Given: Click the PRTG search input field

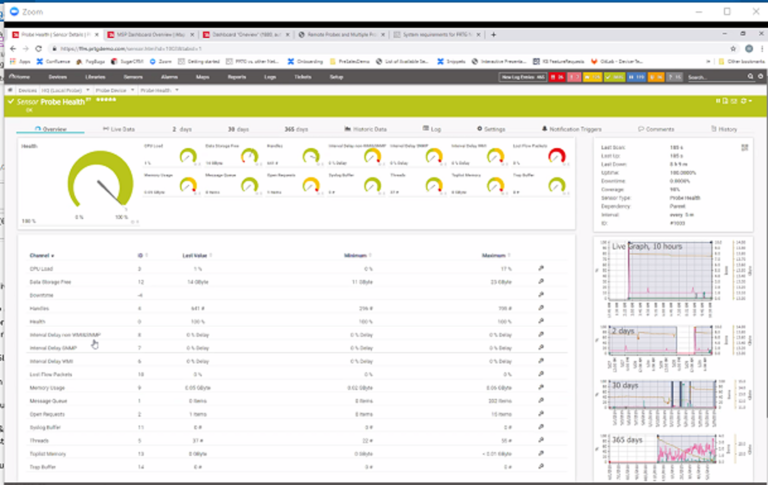Looking at the screenshot, I should pos(716,77).
